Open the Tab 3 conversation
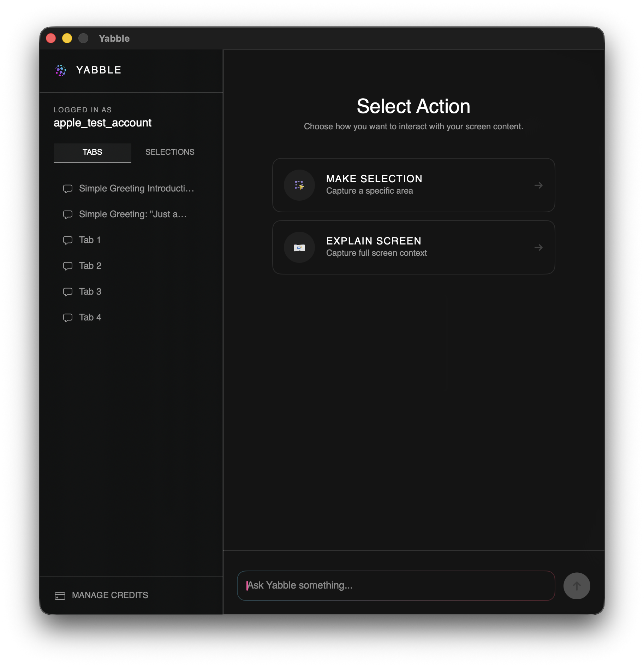The image size is (644, 667). (x=90, y=291)
